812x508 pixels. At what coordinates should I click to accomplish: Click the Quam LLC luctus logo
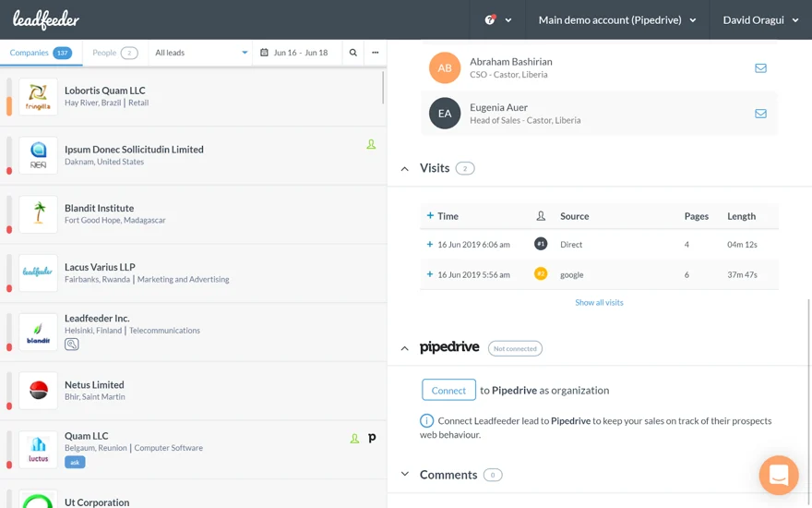[38, 450]
